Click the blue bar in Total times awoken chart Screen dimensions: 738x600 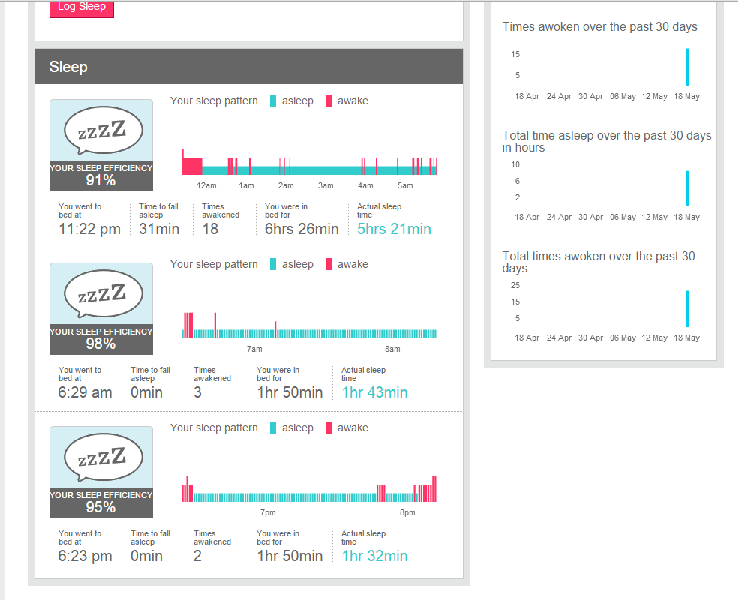pos(687,308)
